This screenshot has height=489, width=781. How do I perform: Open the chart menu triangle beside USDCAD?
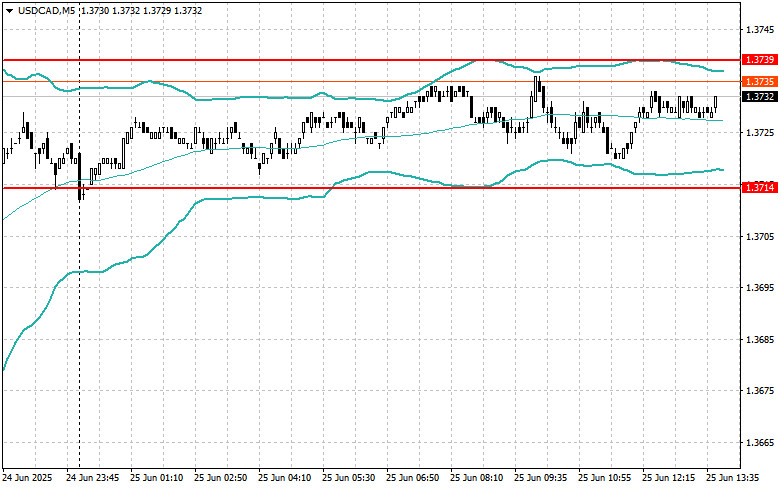[9, 10]
